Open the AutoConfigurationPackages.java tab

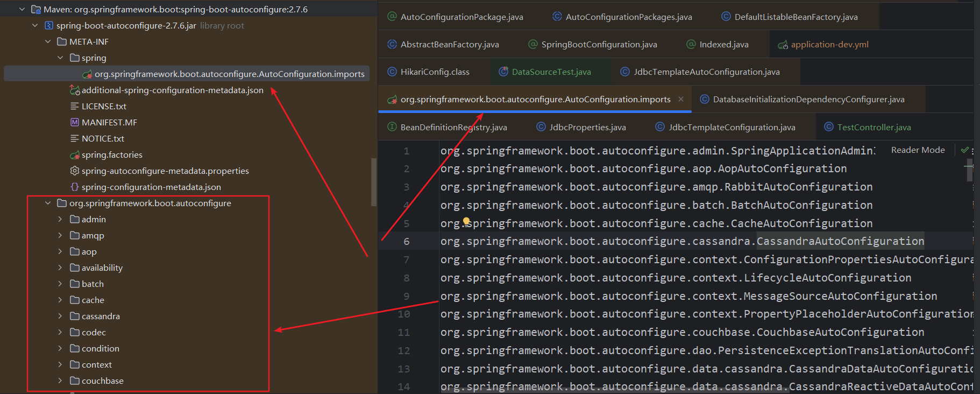(x=622, y=17)
